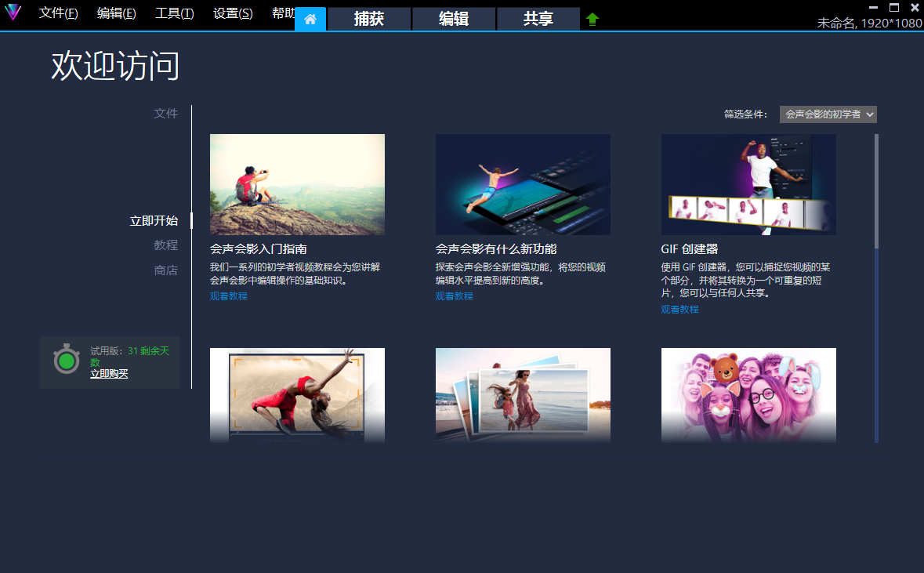Select the house-shaped home tab icon
Image resolution: width=924 pixels, height=573 pixels.
click(x=310, y=19)
